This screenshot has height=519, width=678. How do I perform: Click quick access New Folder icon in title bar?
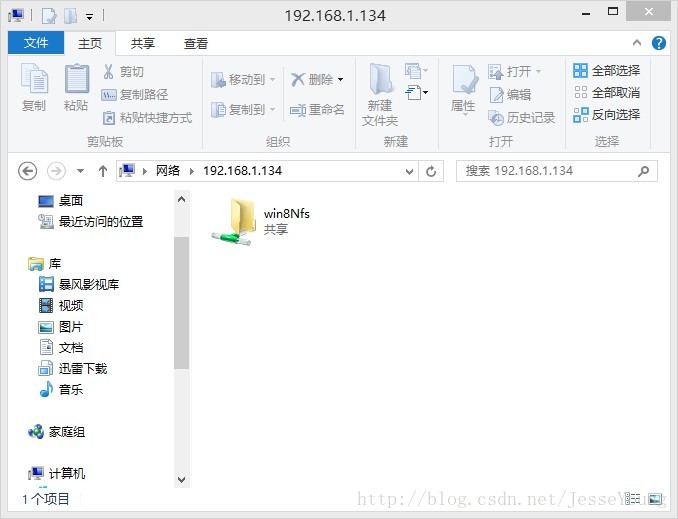click(70, 16)
